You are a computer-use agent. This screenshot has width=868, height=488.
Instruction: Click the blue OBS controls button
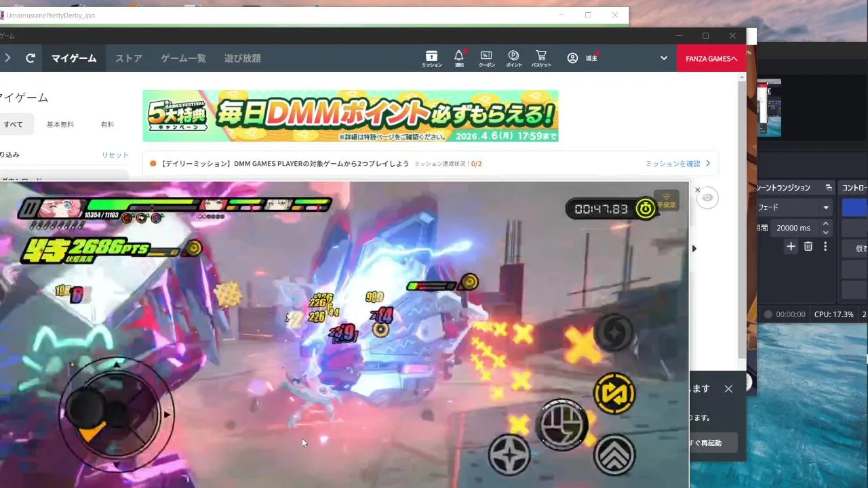pos(855,207)
